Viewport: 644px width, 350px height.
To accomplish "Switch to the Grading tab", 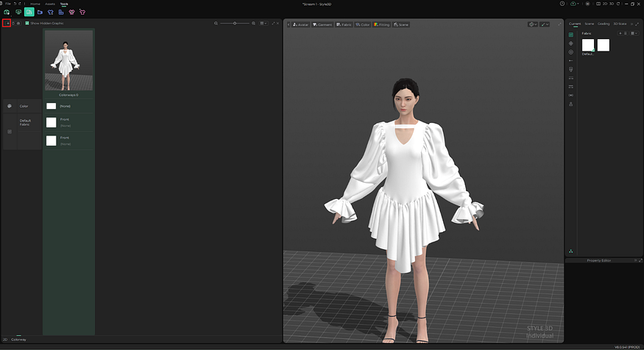I will 604,24.
